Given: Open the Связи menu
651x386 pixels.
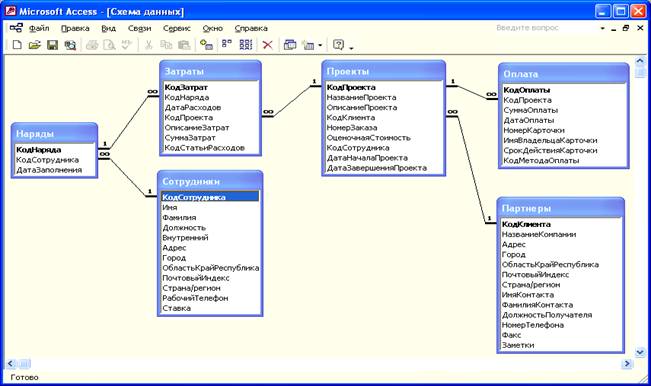Looking at the screenshot, I should (x=140, y=28).
